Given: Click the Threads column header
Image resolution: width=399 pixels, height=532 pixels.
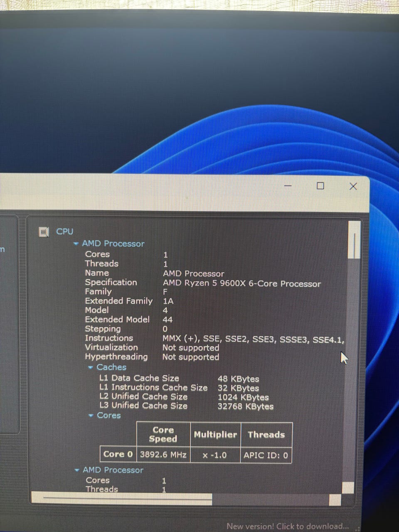Looking at the screenshot, I should (266, 434).
